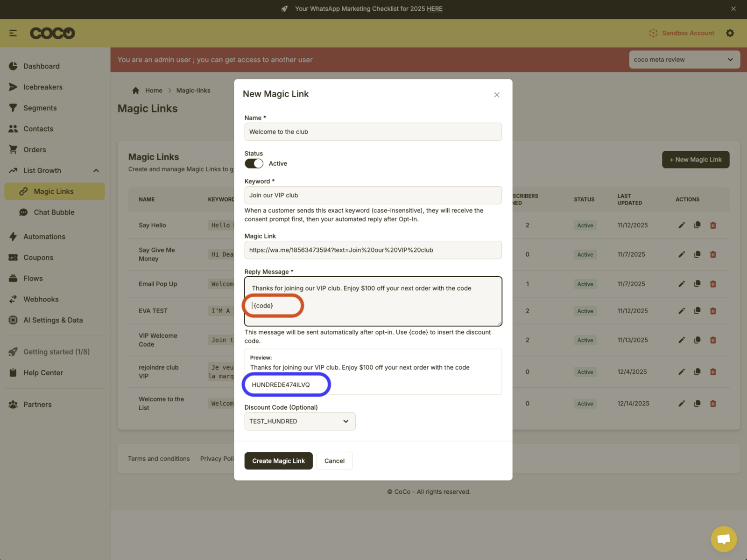Open the coco meta review account dropdown

[684, 60]
